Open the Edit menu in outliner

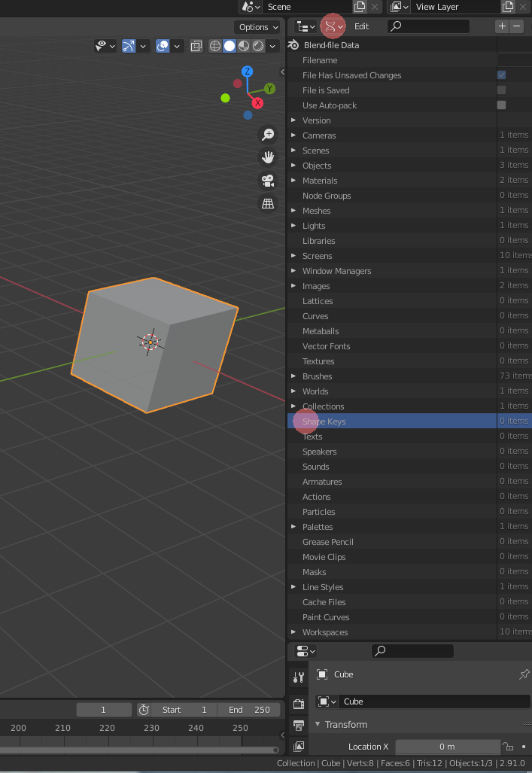coord(361,26)
